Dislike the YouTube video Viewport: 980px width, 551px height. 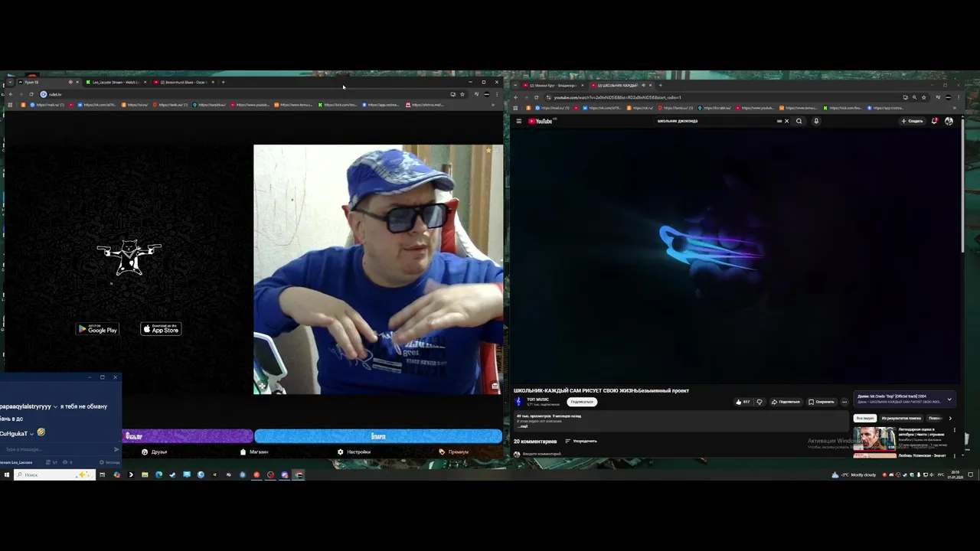pyautogui.click(x=759, y=402)
